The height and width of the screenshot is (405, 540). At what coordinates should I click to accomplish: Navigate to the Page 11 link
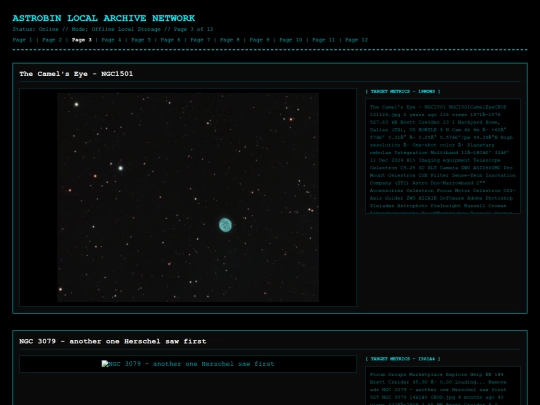coord(323,40)
